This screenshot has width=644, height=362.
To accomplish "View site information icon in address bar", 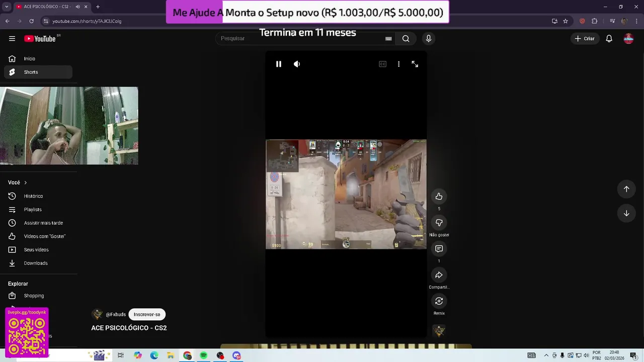I will tap(46, 21).
